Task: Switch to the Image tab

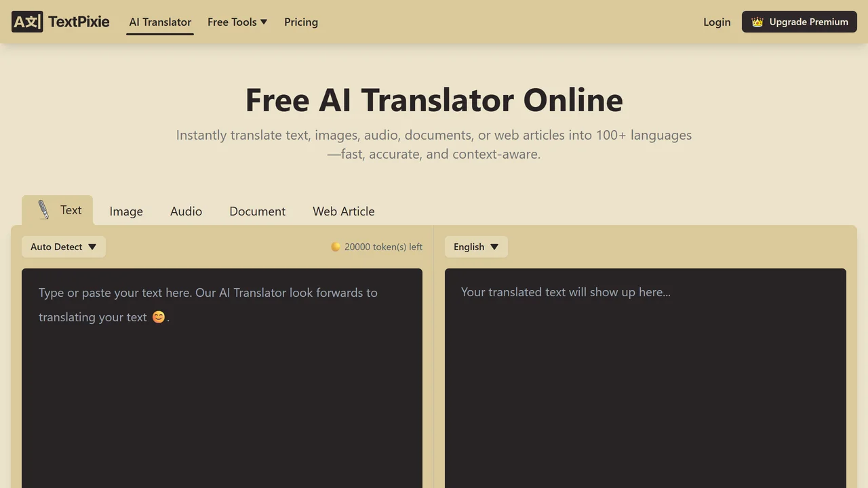Action: click(x=126, y=211)
